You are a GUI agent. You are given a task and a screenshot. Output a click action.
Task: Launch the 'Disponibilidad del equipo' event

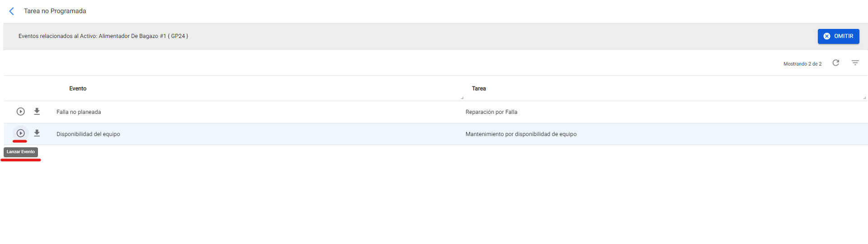[x=21, y=133]
